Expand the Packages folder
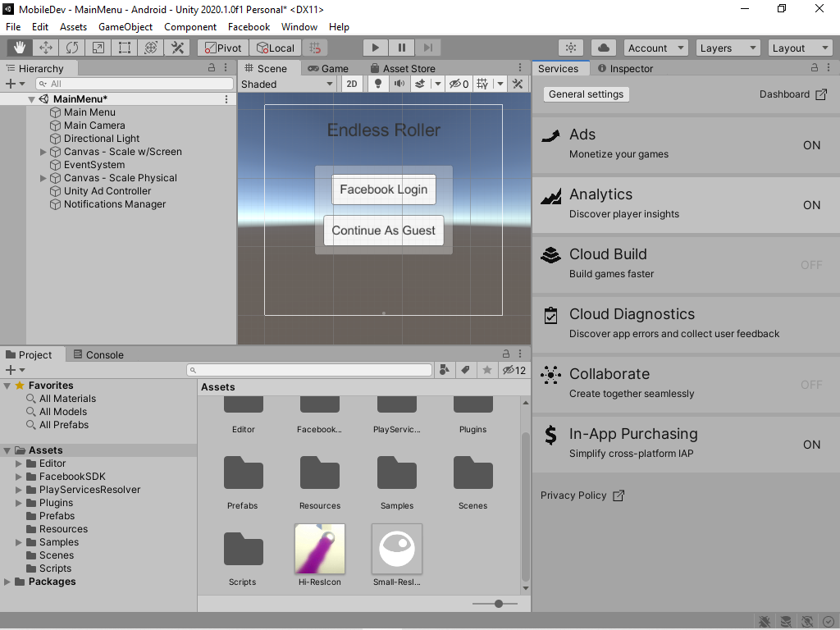840x630 pixels. 7,582
